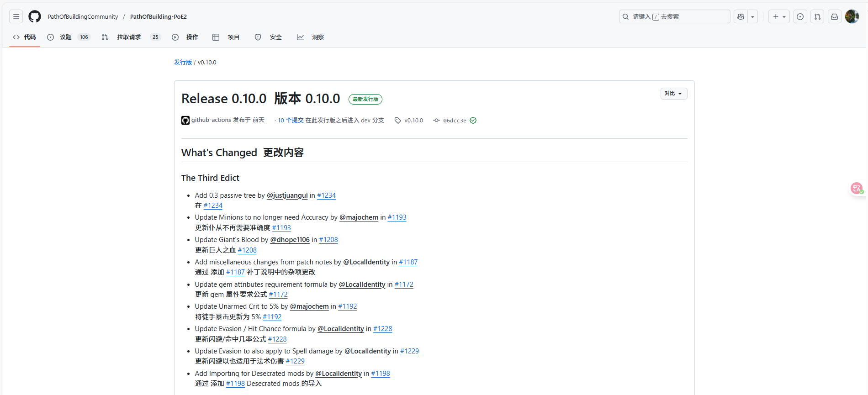Click the translation extension floating icon
The width and height of the screenshot is (868, 395).
857,188
